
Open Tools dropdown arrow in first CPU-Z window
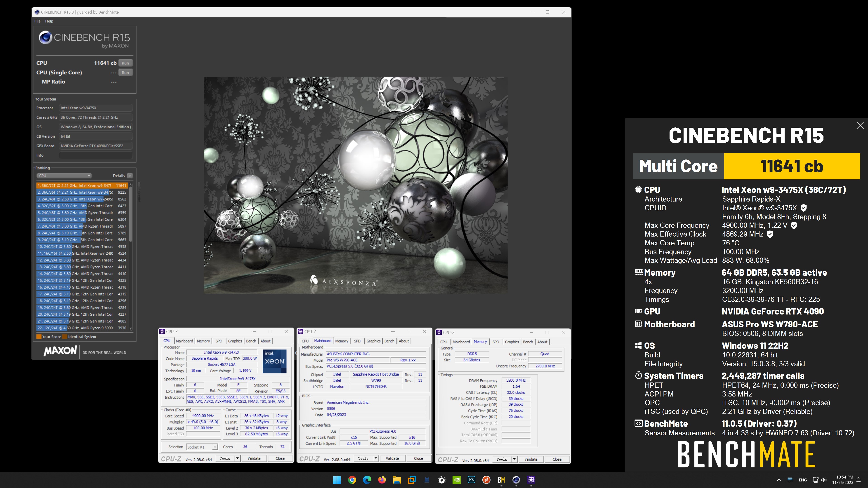pyautogui.click(x=237, y=458)
